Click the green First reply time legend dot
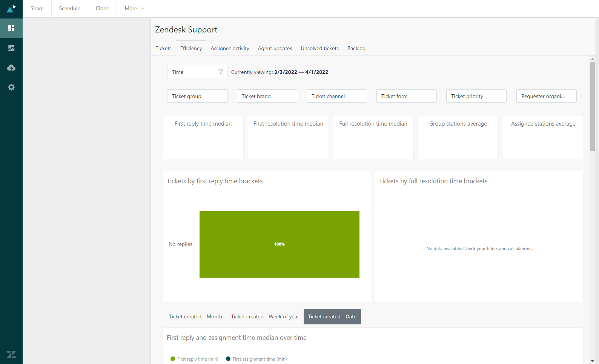The height and width of the screenshot is (364, 599). pos(173,359)
